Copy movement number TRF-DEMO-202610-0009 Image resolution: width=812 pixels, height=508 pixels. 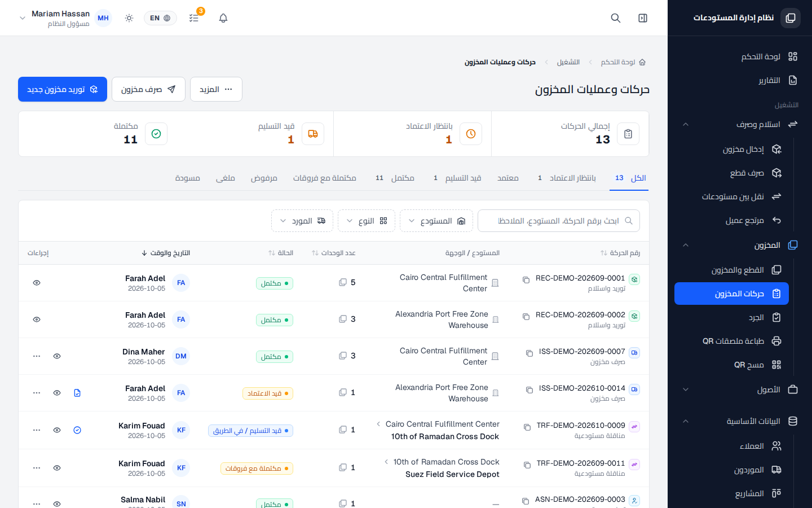coord(527,427)
